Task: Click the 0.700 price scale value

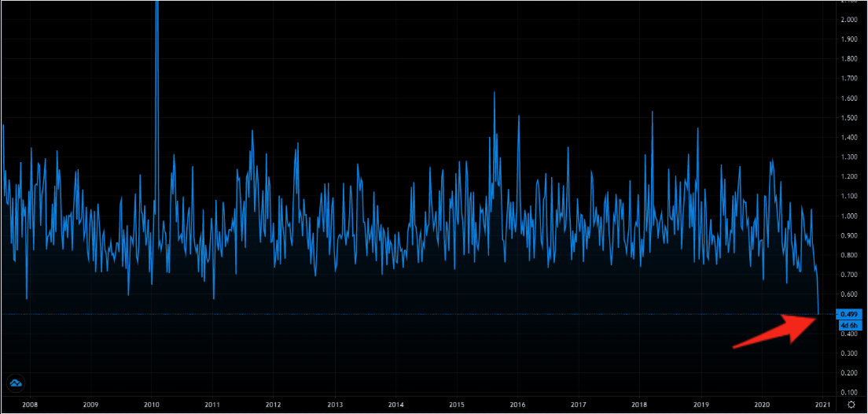Action: [x=848, y=275]
